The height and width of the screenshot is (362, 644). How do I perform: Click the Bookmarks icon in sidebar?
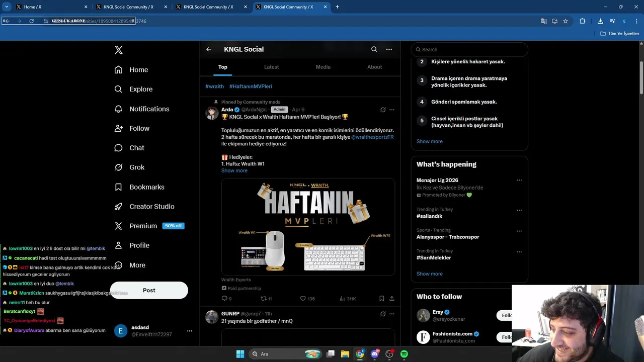118,187
